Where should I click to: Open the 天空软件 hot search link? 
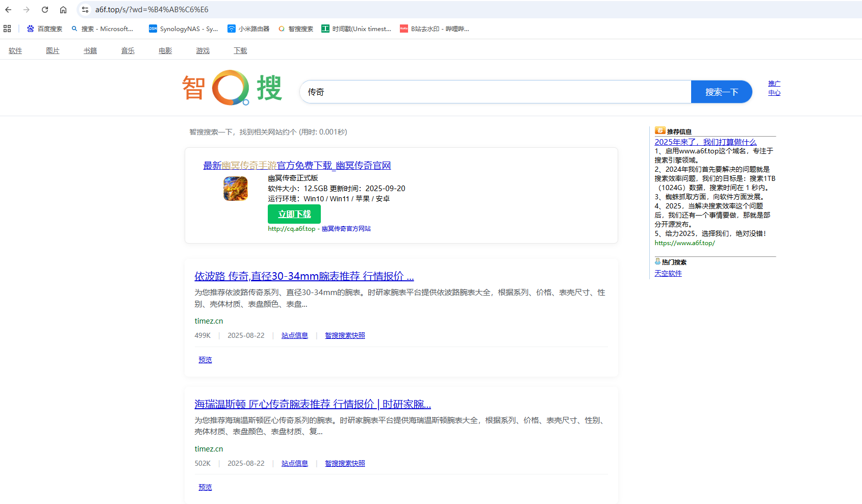pos(668,273)
